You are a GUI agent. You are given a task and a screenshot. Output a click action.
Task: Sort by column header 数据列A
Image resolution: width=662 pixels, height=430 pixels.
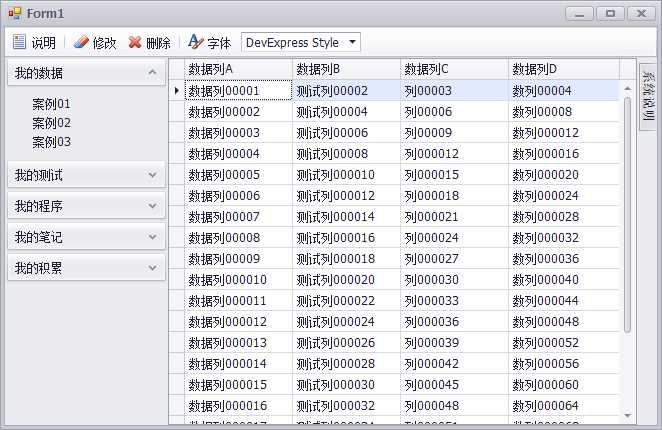(238, 69)
